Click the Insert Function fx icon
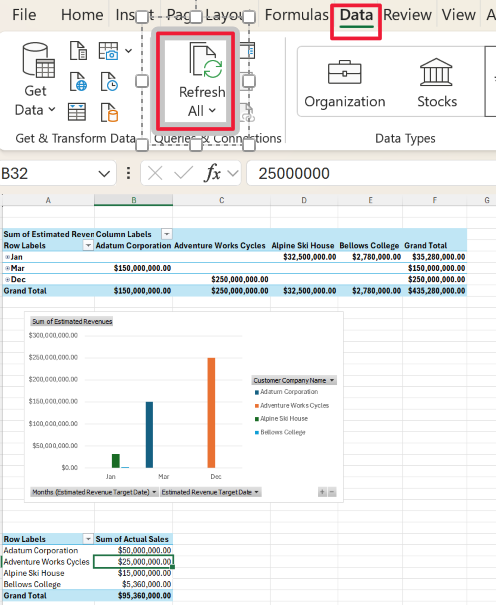496x605 pixels. (213, 173)
